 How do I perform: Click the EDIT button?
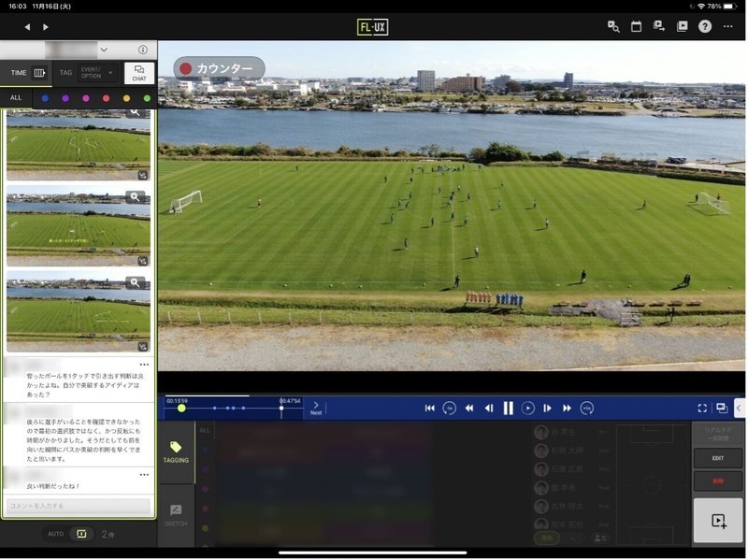[718, 458]
